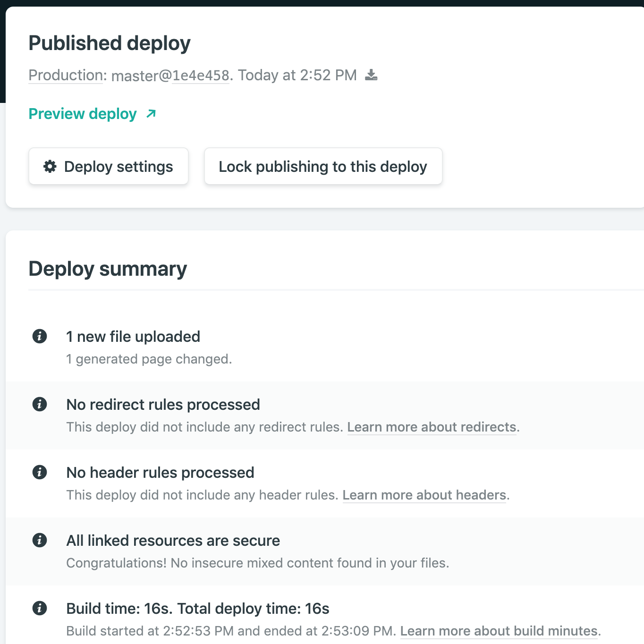The width and height of the screenshot is (644, 644).
Task: Click the gear icon in Deploy settings
Action: click(50, 166)
